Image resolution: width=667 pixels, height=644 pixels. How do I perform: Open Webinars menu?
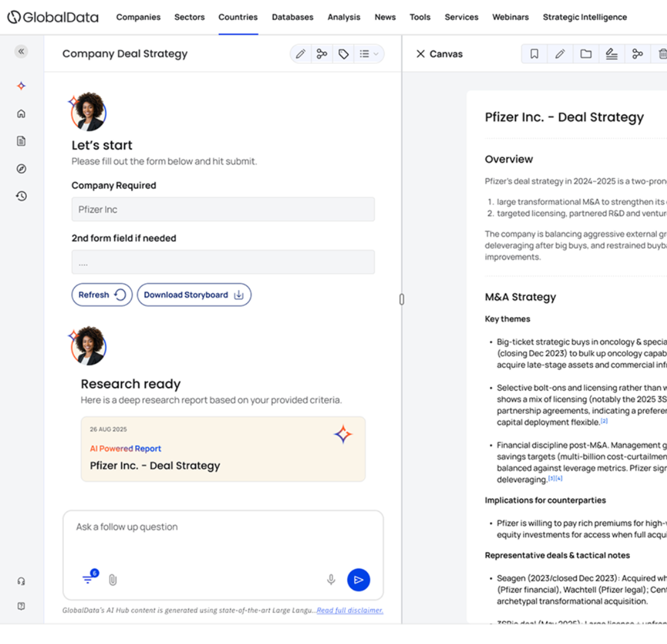pyautogui.click(x=511, y=17)
